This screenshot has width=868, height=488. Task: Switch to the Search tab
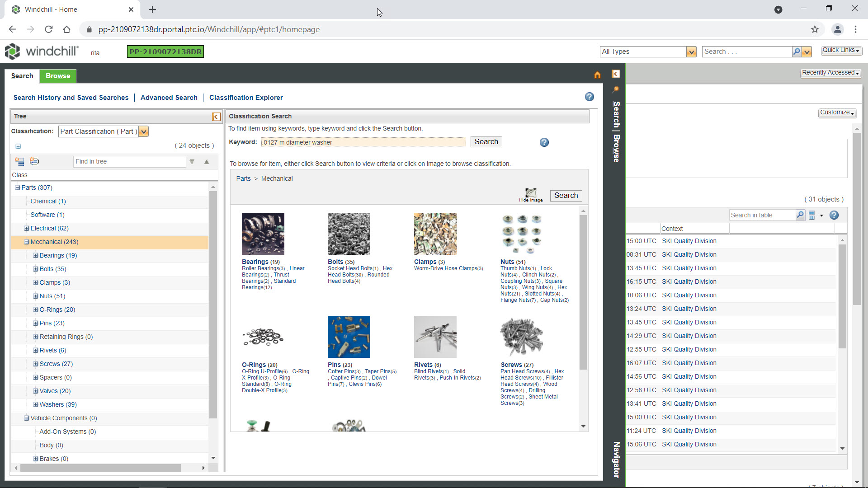coord(22,76)
